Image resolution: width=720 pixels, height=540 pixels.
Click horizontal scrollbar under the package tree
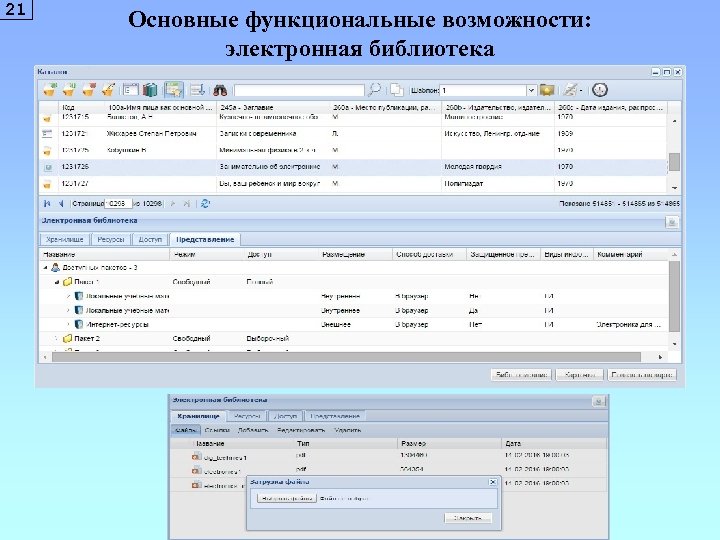[346, 357]
